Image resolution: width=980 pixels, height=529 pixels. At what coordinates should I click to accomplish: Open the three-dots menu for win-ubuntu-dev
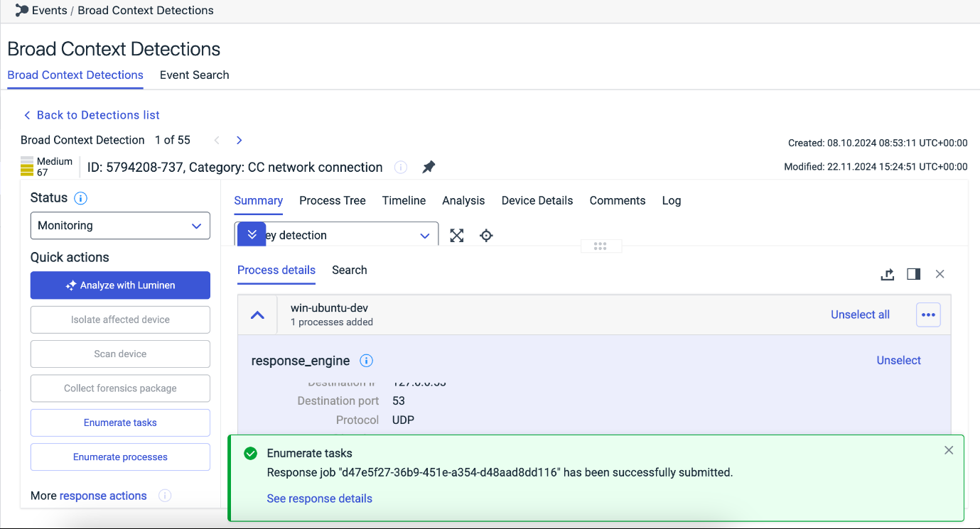929,315
